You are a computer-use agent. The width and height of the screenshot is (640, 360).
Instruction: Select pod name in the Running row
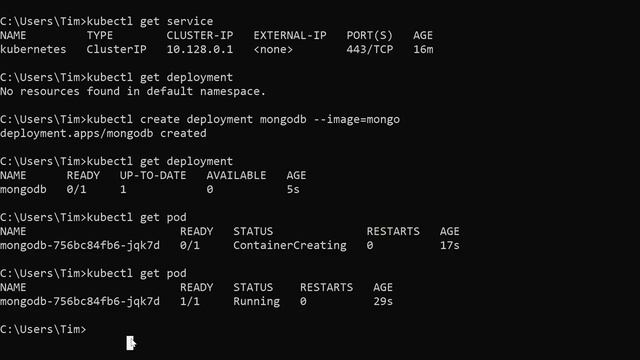pyautogui.click(x=80, y=301)
